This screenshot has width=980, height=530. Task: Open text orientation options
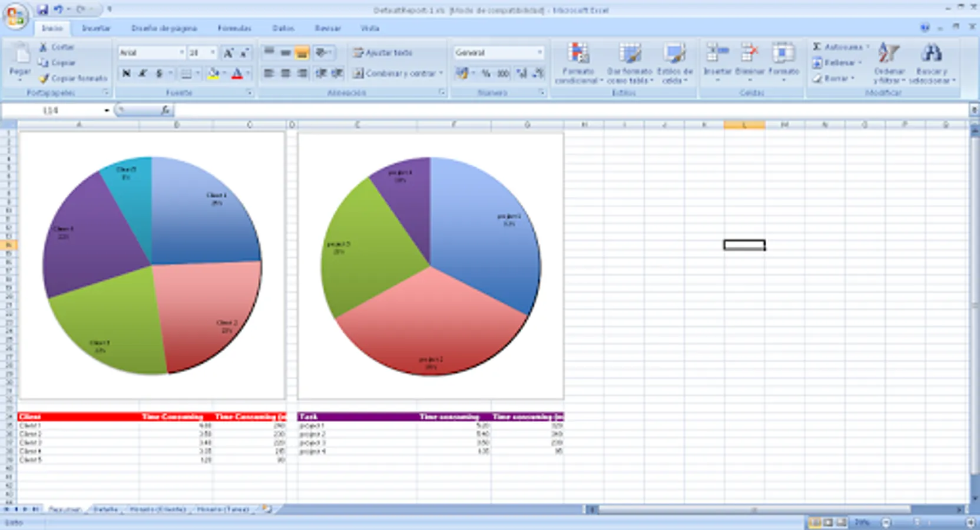[322, 53]
